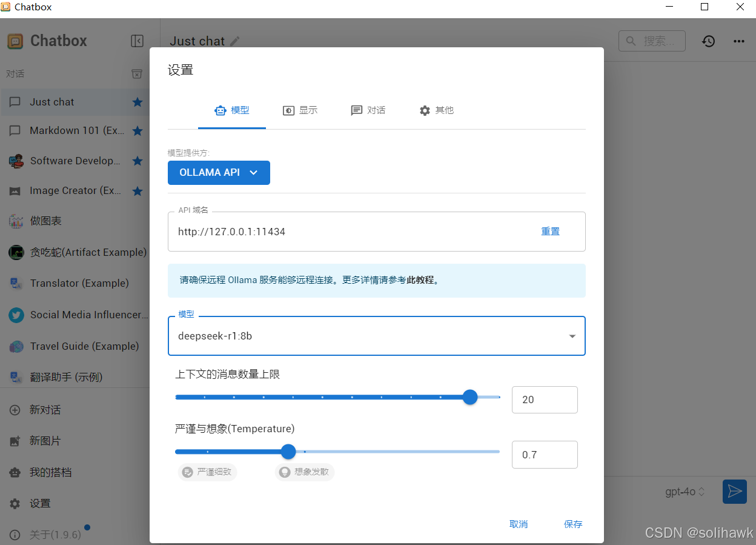Click the 重置 reset button
Screen dimensions: 756x545
point(551,232)
